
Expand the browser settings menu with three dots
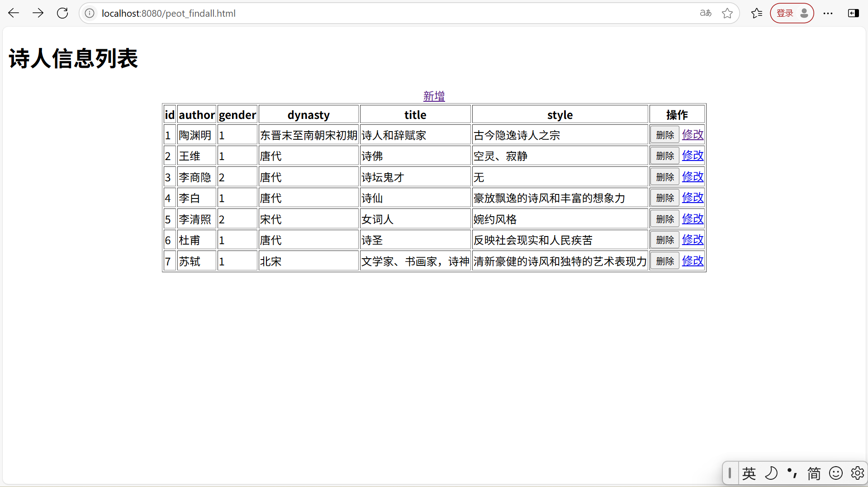pos(828,13)
